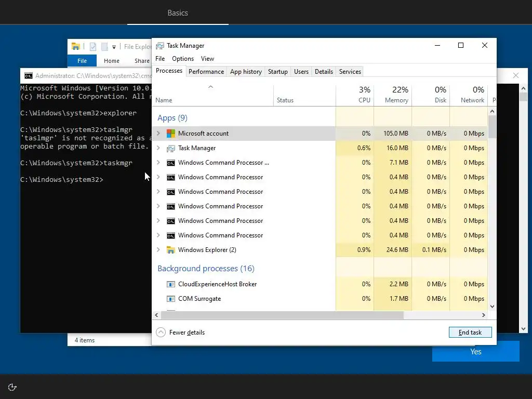Click the File Explorer folder icon in title bar
The image size is (532, 399).
point(76,46)
